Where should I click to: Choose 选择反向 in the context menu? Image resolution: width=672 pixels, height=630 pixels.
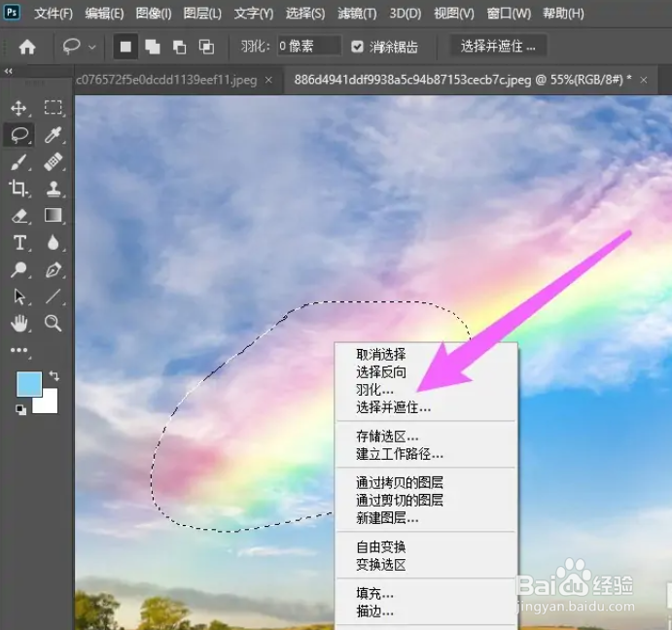tap(426, 372)
